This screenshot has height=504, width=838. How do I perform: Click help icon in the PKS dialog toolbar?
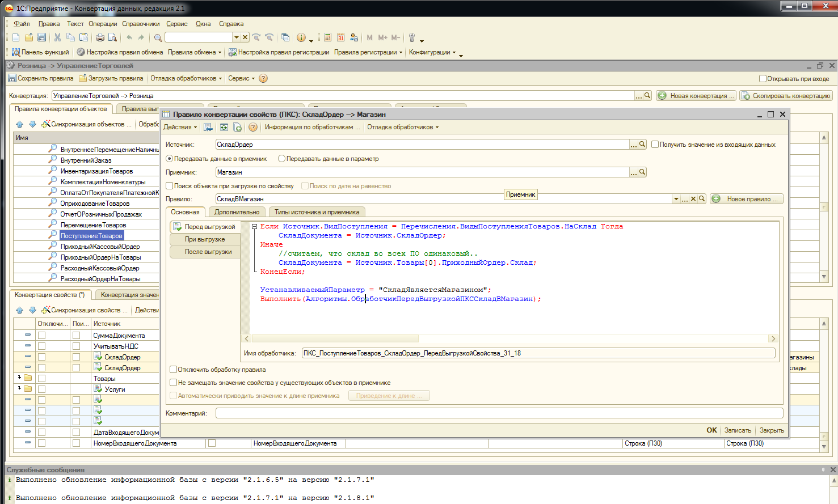click(x=253, y=127)
